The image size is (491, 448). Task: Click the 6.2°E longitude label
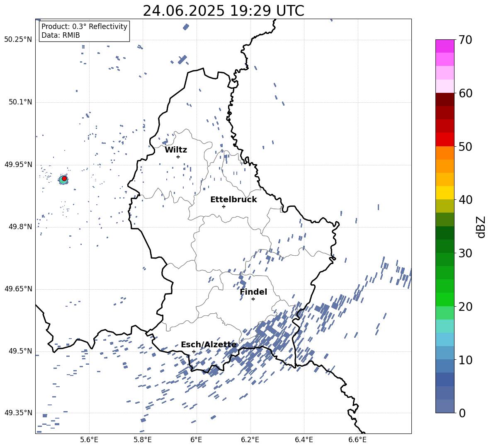point(250,440)
